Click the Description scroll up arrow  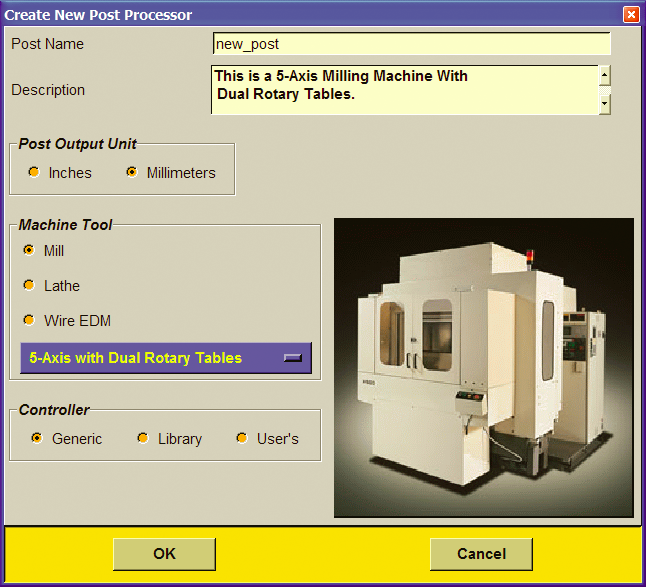(604, 75)
